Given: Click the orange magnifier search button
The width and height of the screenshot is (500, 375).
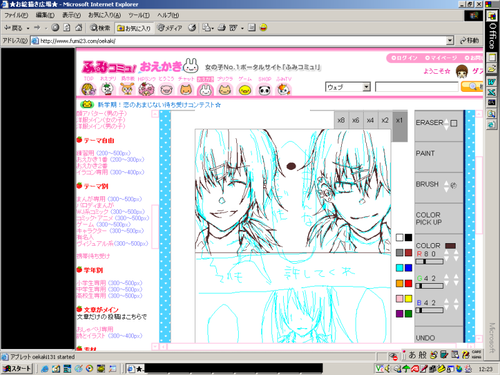Looking at the screenshot, I should coord(472,87).
